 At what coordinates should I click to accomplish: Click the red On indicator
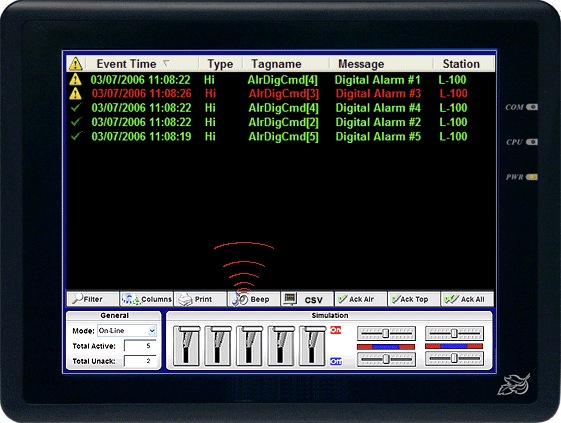coord(336,330)
